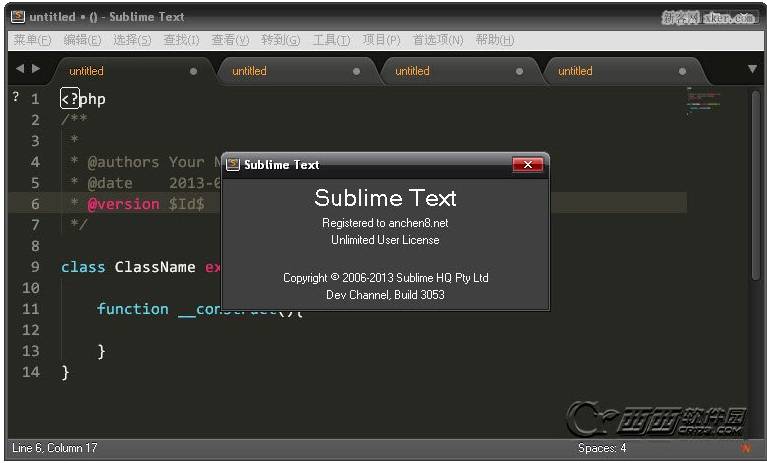Click line number 12 in the gutter
The height and width of the screenshot is (463, 767).
(x=30, y=330)
